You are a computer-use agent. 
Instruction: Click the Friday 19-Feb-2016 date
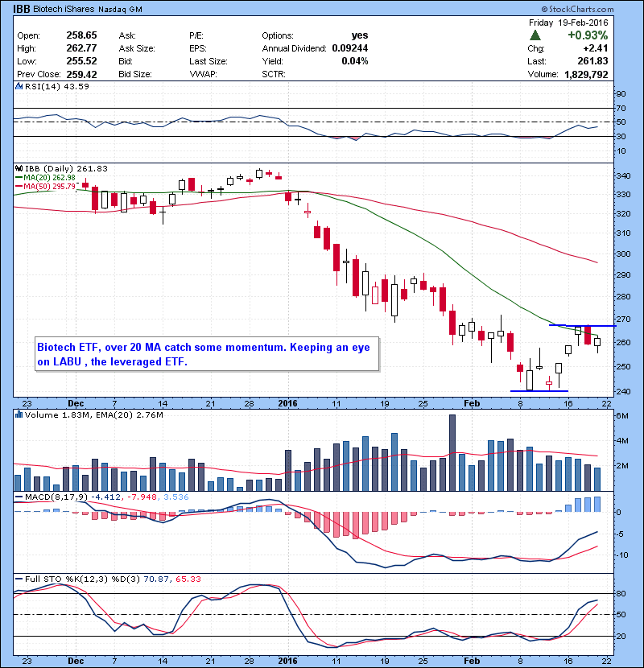568,23
